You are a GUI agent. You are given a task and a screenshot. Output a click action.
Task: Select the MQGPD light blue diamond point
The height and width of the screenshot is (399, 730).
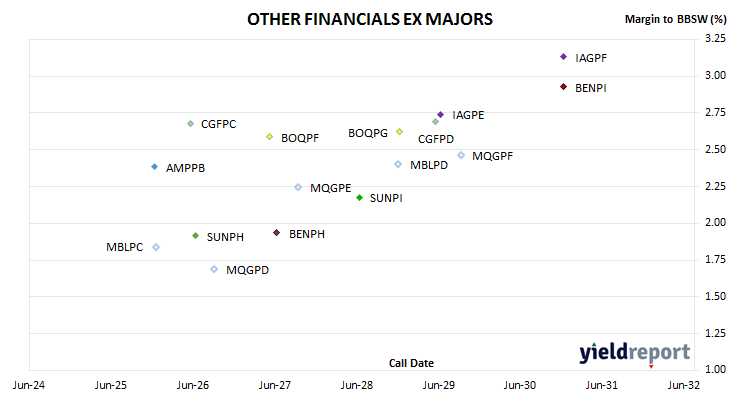[214, 270]
